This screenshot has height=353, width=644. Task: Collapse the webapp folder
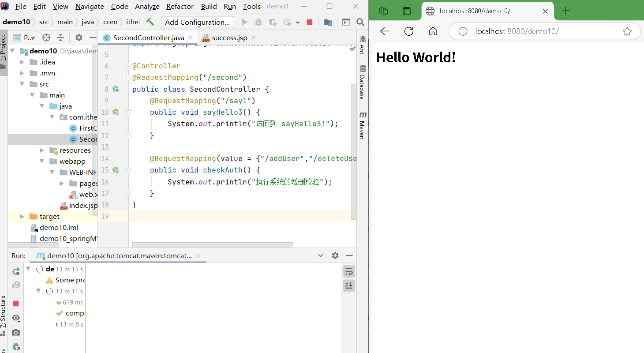point(42,161)
